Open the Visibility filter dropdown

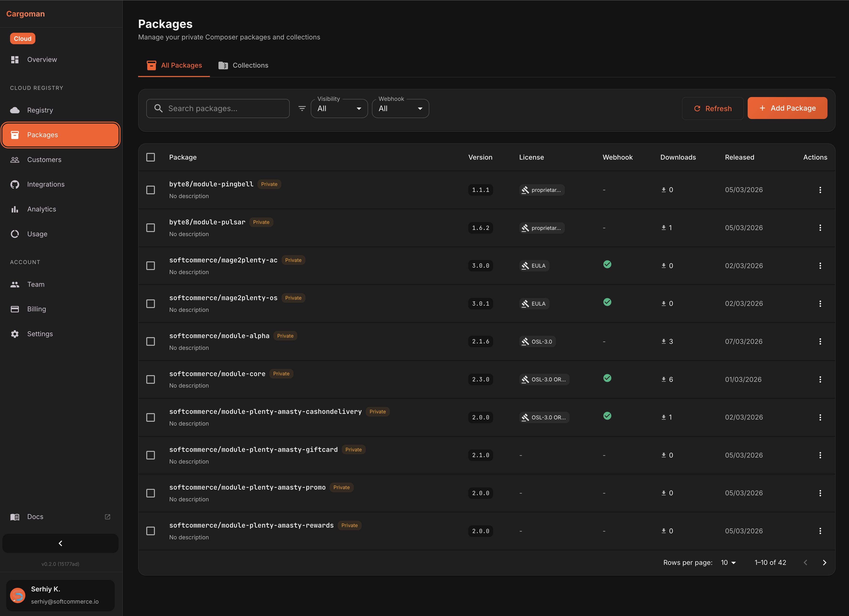[x=339, y=108]
